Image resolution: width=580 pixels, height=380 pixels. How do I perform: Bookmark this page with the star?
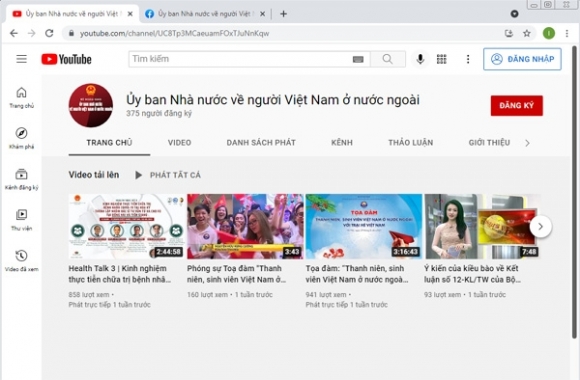click(x=527, y=33)
